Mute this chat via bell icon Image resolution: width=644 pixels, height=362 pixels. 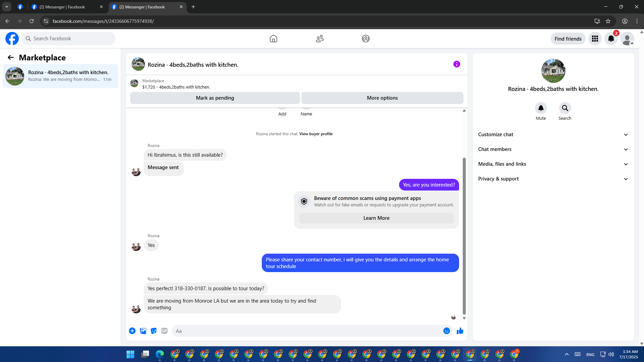pos(541,108)
